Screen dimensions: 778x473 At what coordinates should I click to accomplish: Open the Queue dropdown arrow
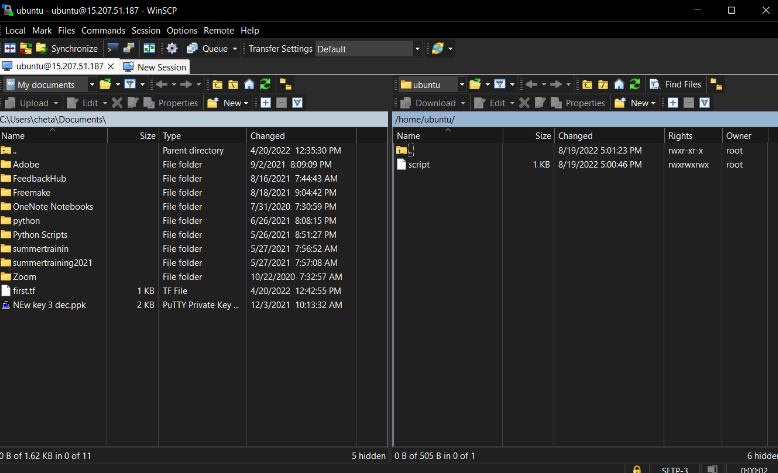[235, 49]
